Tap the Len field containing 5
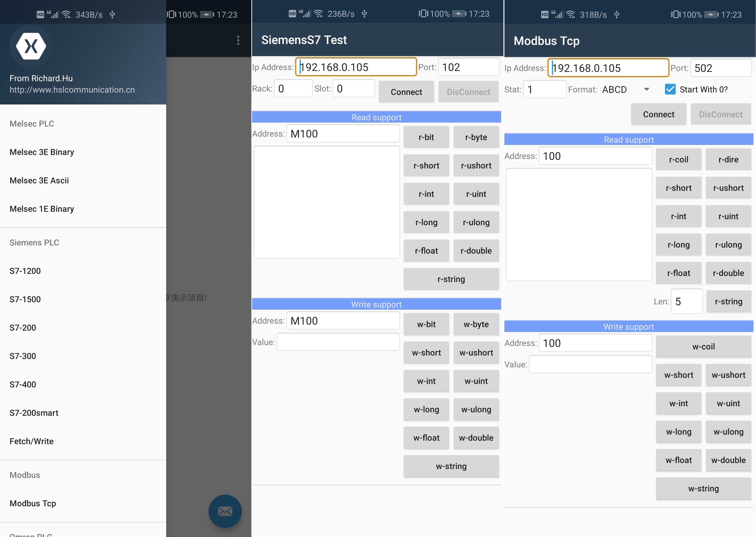This screenshot has width=756, height=537. point(686,301)
